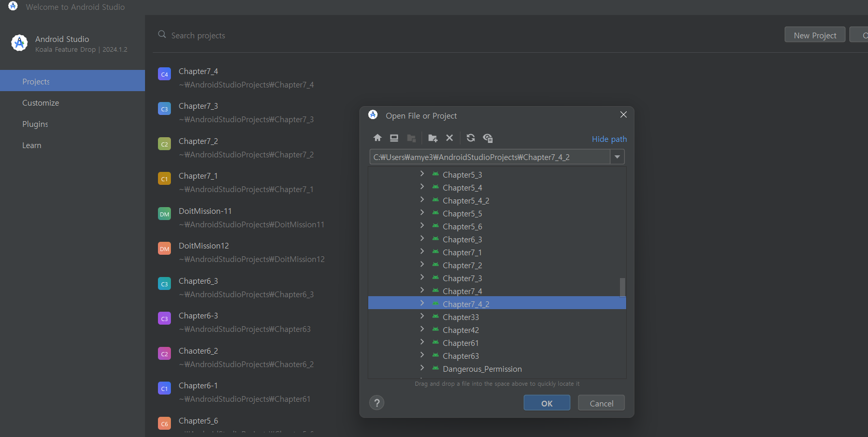Open help for Open File dialog
The image size is (868, 437).
(377, 403)
